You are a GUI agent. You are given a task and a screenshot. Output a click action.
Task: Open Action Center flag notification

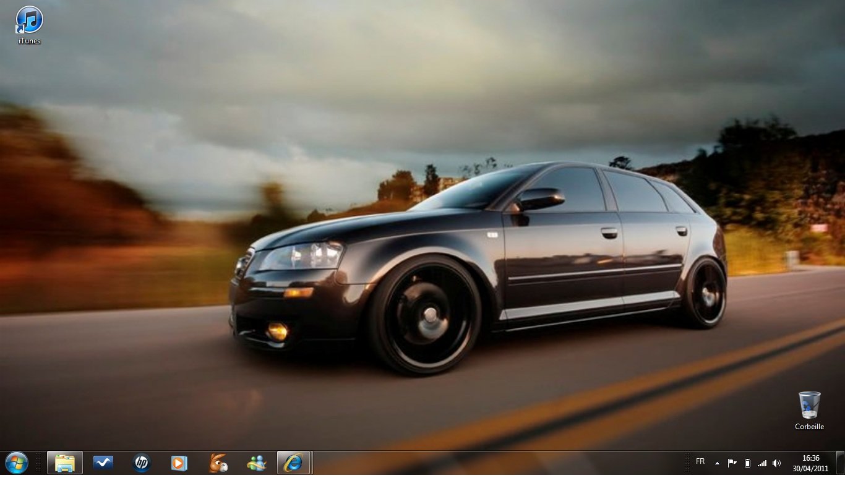[732, 463]
